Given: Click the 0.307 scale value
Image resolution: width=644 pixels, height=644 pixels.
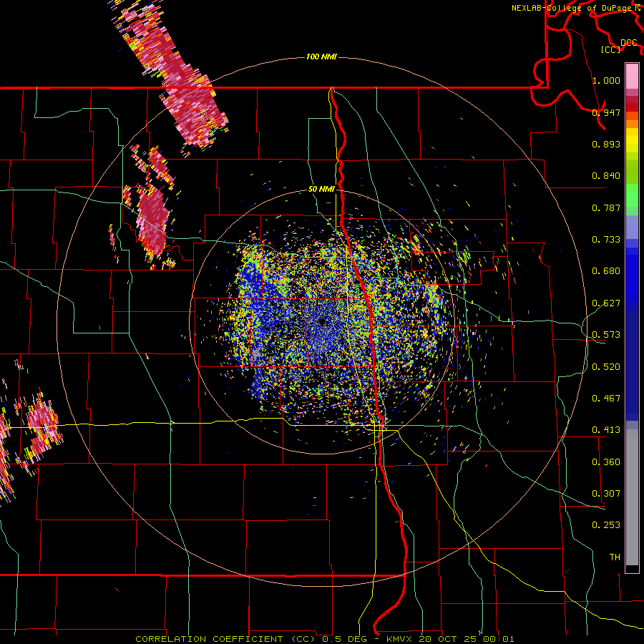Looking at the screenshot, I should click(606, 494).
